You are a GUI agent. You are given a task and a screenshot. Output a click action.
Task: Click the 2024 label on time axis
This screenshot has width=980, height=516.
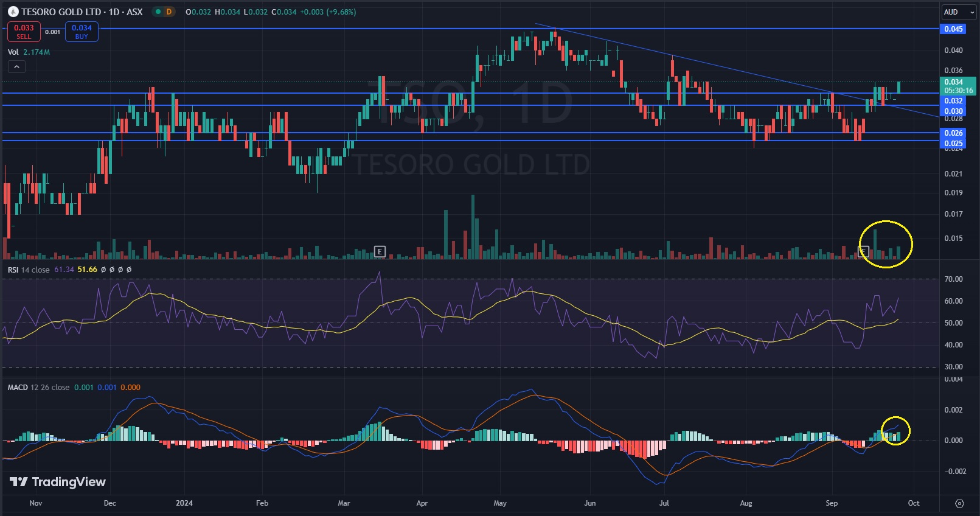point(184,503)
